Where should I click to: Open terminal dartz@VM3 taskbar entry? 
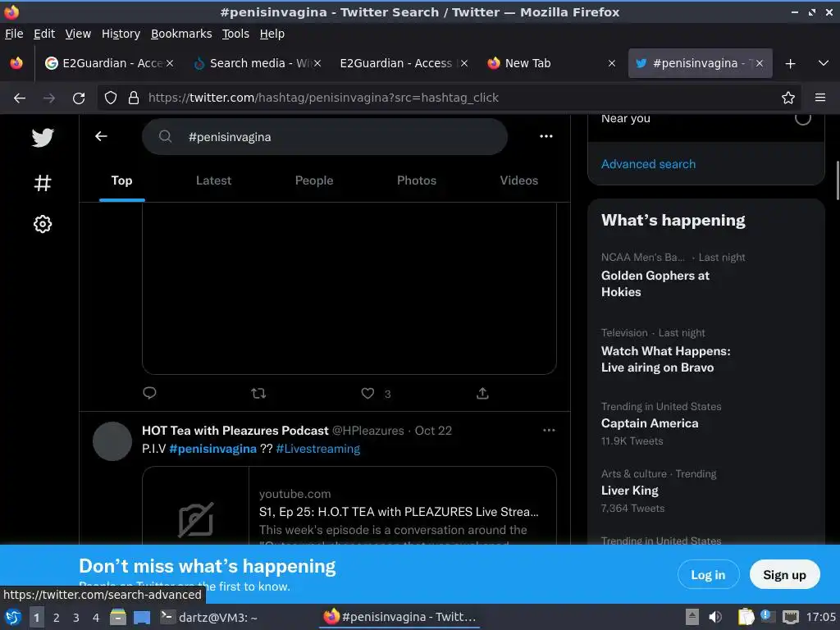(x=209, y=618)
